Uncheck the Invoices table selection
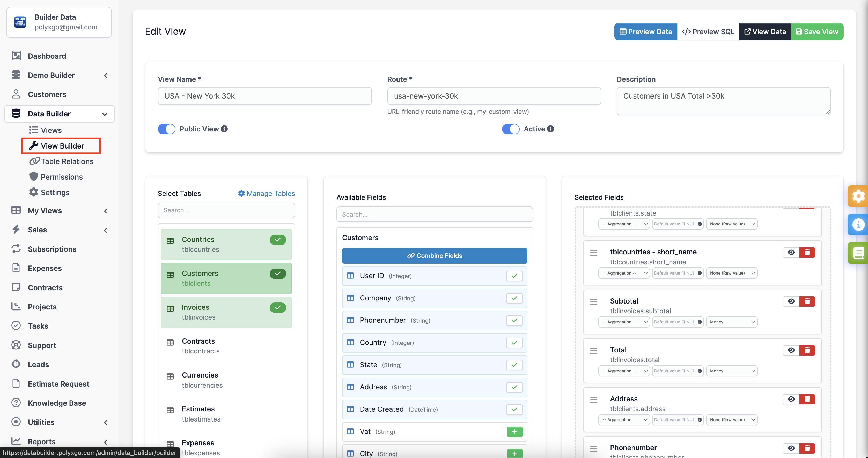The image size is (868, 458). coord(278,307)
